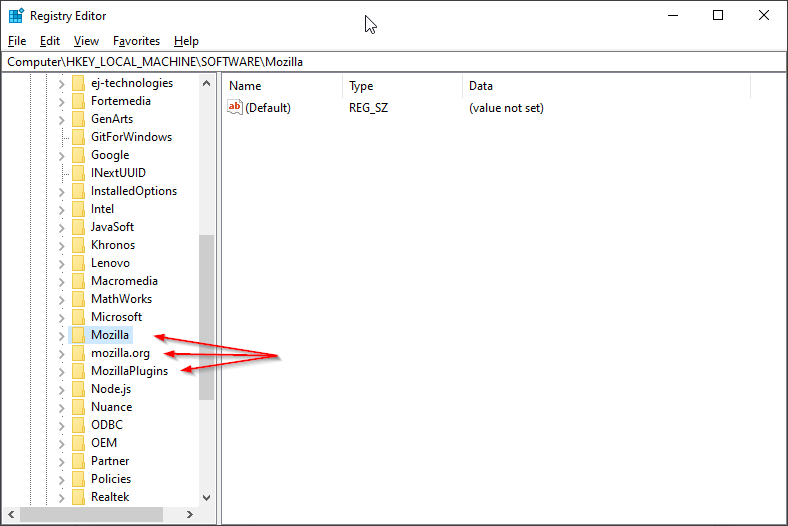
Task: Click the tree vertical scrollbar thumb
Action: tap(207, 318)
